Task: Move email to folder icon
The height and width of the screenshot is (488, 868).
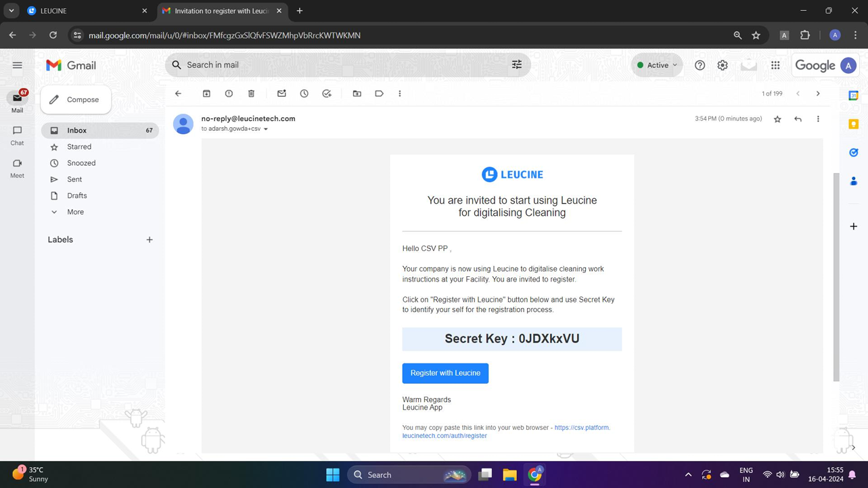Action: coord(357,93)
